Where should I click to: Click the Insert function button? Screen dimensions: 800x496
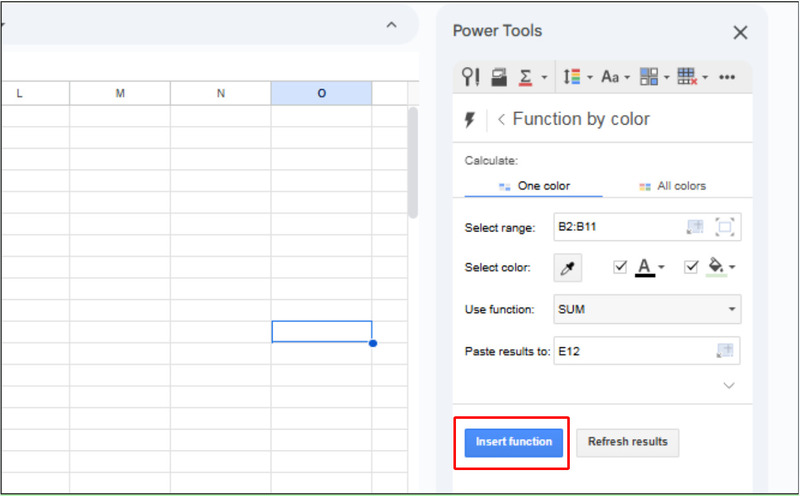(513, 442)
